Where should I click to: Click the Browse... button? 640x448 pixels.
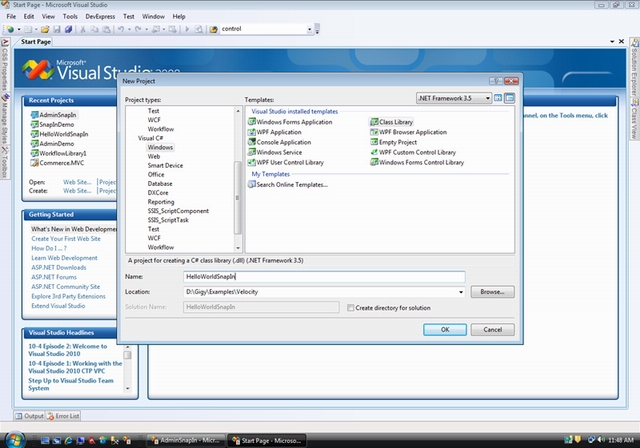pyautogui.click(x=492, y=292)
